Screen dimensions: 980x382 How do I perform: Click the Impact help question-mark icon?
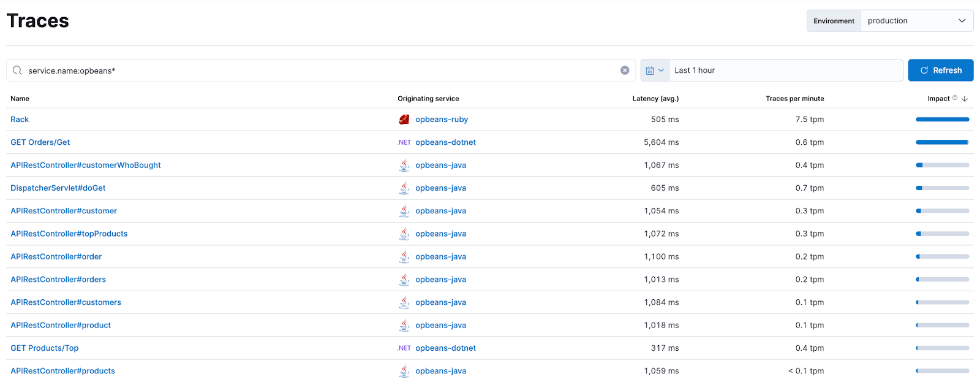pos(955,98)
